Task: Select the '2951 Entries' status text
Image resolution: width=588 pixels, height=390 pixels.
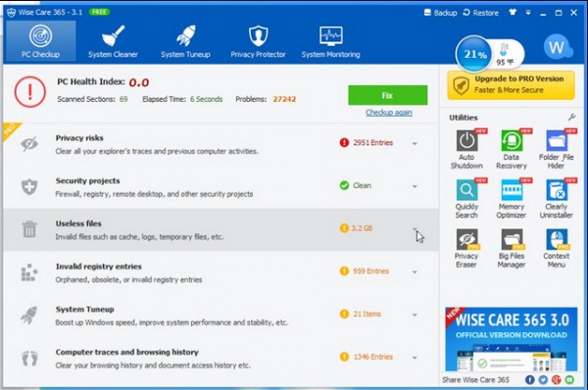Action: click(x=372, y=142)
